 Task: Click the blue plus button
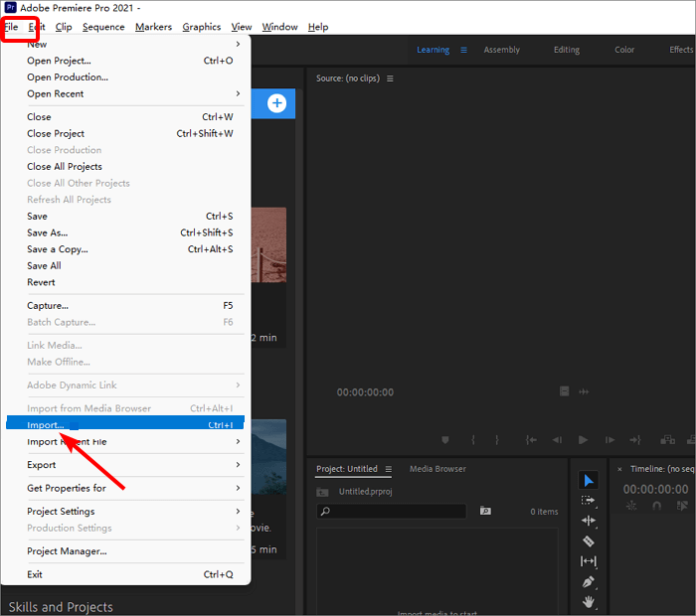[x=276, y=103]
